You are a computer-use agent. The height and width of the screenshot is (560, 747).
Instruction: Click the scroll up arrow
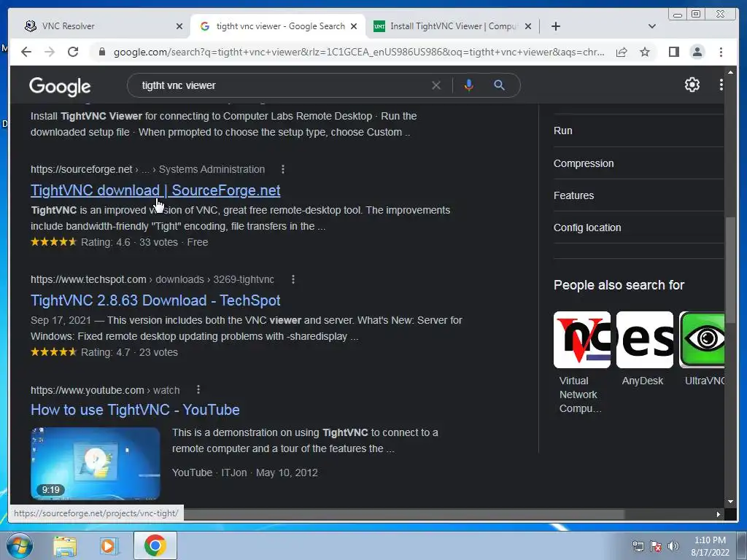730,72
